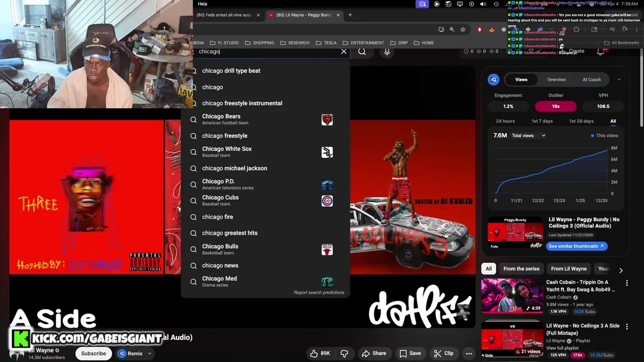Click the Clip button
The width and height of the screenshot is (644, 362).
[443, 353]
